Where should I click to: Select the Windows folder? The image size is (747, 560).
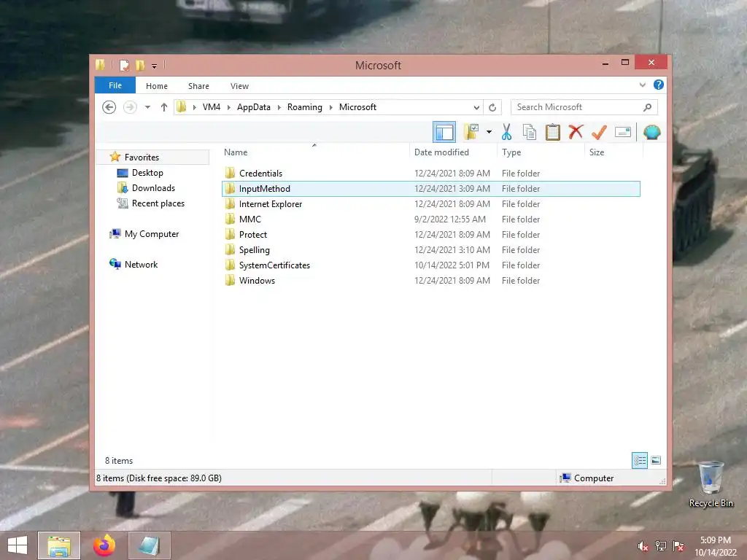430,281
